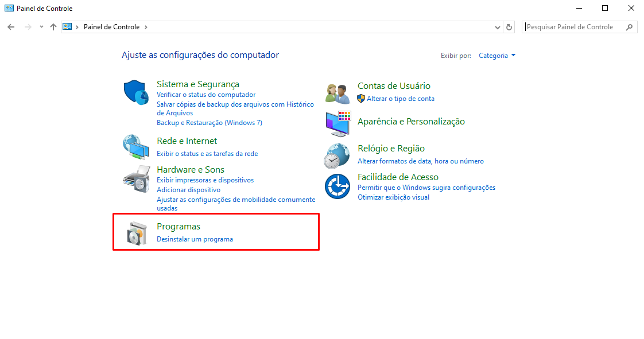Image resolution: width=644 pixels, height=339 pixels.
Task: Open Sistema e Segurança category
Action: pyautogui.click(x=198, y=84)
